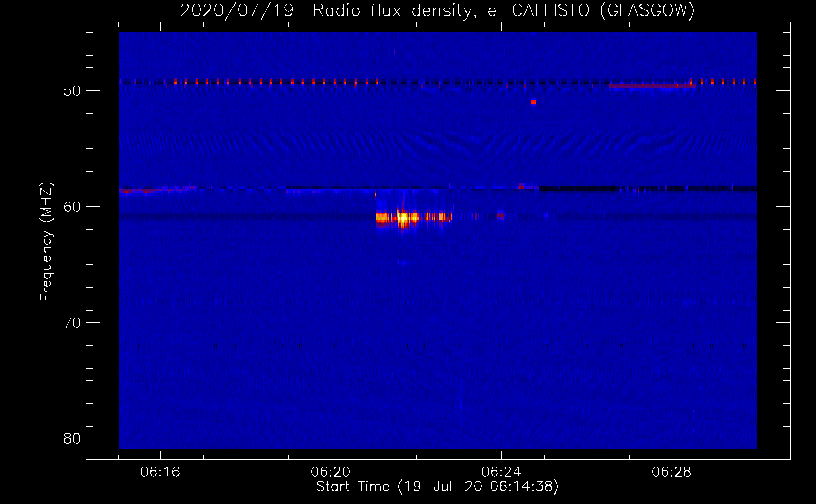Click the 80 MHz frequency label
The width and height of the screenshot is (816, 504).
click(72, 438)
